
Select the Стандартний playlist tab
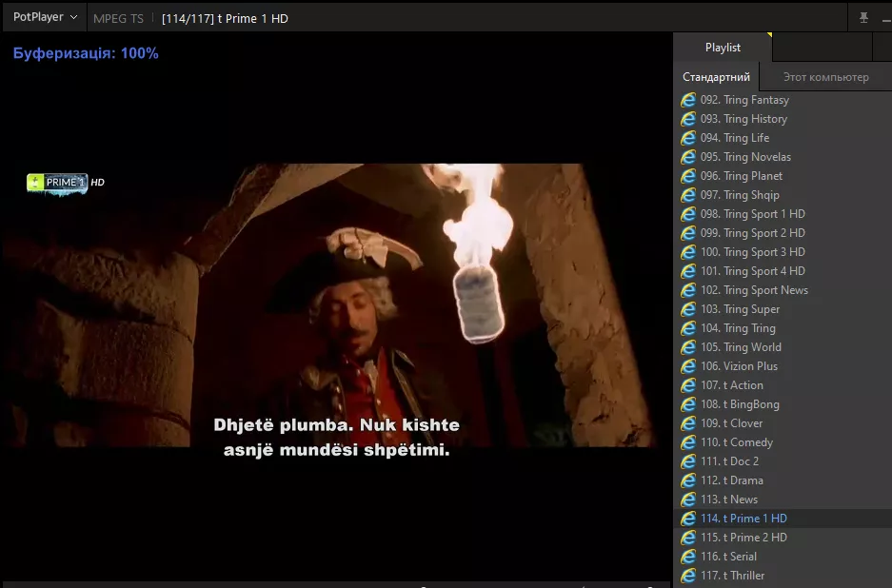coord(716,77)
